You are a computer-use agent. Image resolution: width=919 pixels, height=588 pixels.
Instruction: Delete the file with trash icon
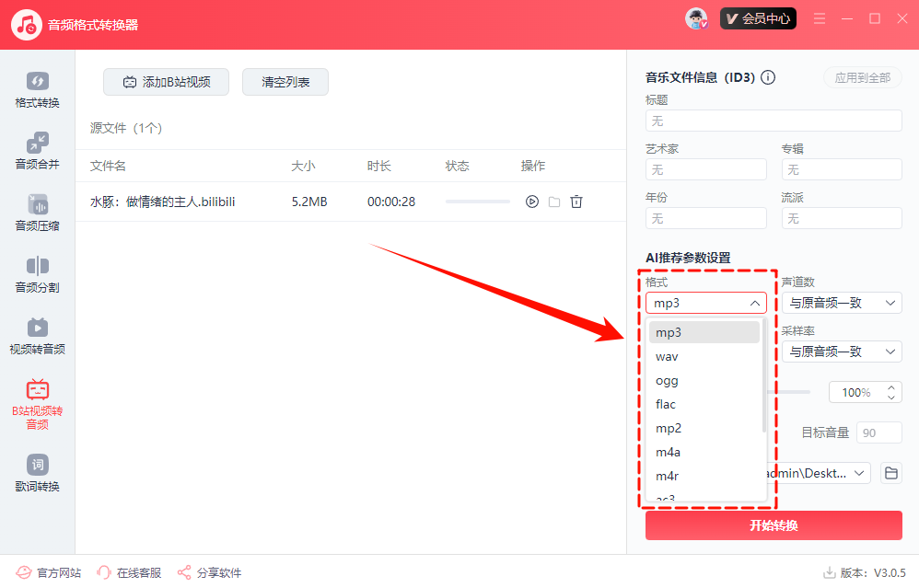click(x=576, y=202)
